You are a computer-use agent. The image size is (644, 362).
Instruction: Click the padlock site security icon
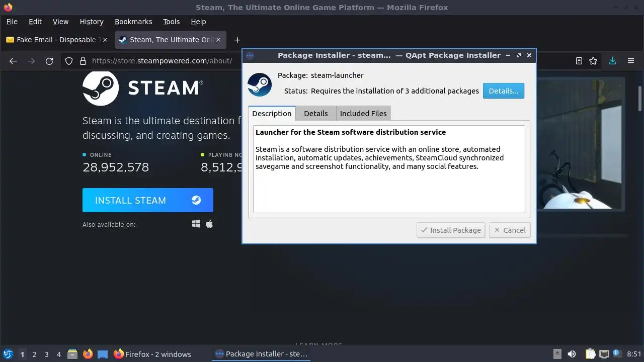click(83, 61)
